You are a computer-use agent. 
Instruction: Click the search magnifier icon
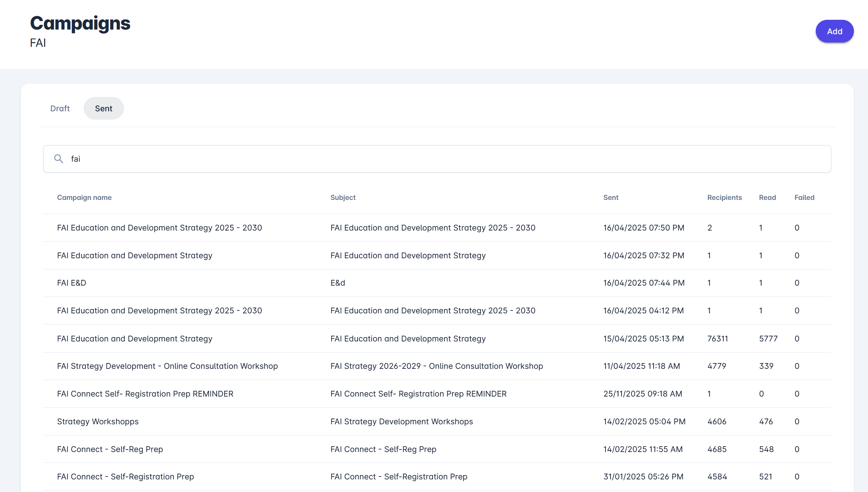(x=58, y=159)
